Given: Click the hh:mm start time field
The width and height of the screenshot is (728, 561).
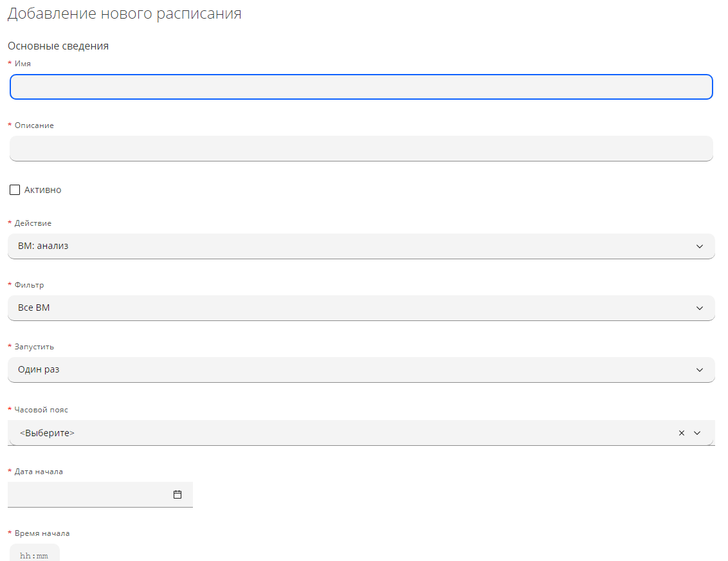Looking at the screenshot, I should point(34,555).
